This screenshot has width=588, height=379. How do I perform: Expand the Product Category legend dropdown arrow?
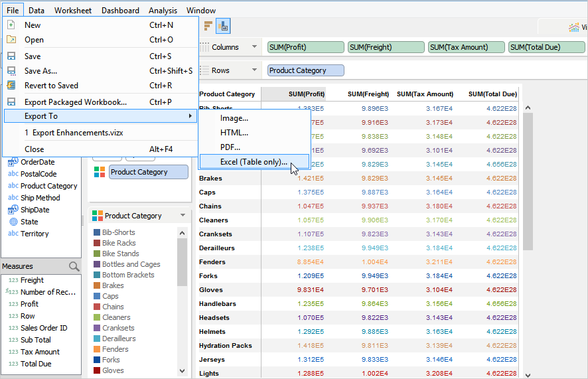point(183,216)
